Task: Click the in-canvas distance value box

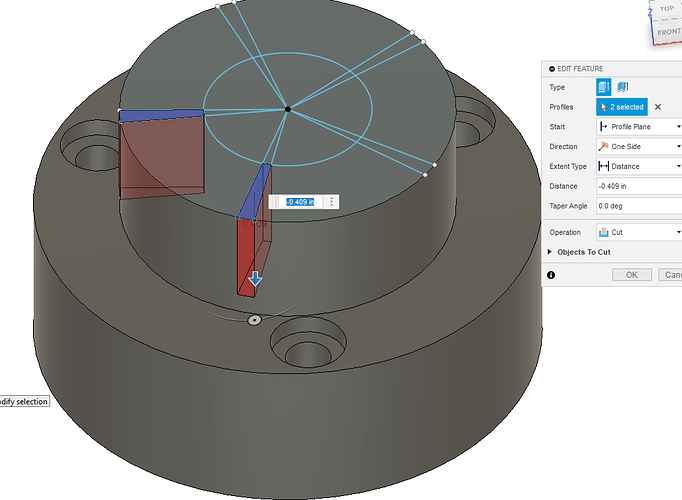Action: coord(301,202)
